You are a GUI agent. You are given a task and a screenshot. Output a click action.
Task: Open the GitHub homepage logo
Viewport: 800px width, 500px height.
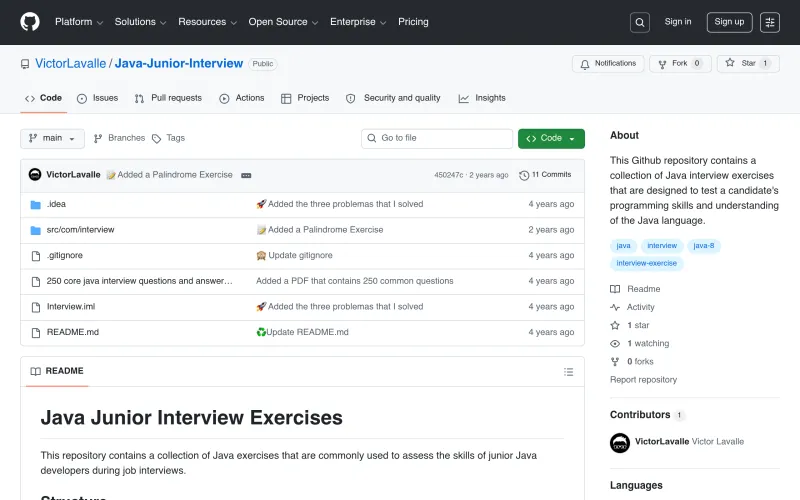click(x=30, y=22)
